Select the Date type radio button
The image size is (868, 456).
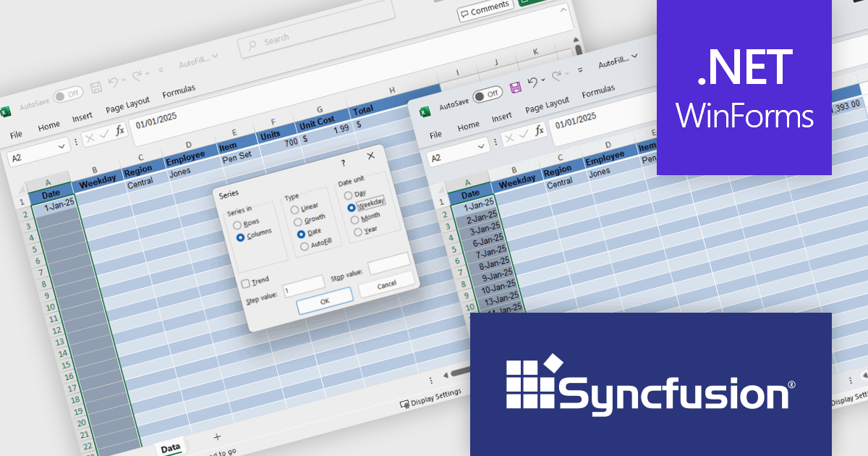pyautogui.click(x=301, y=235)
